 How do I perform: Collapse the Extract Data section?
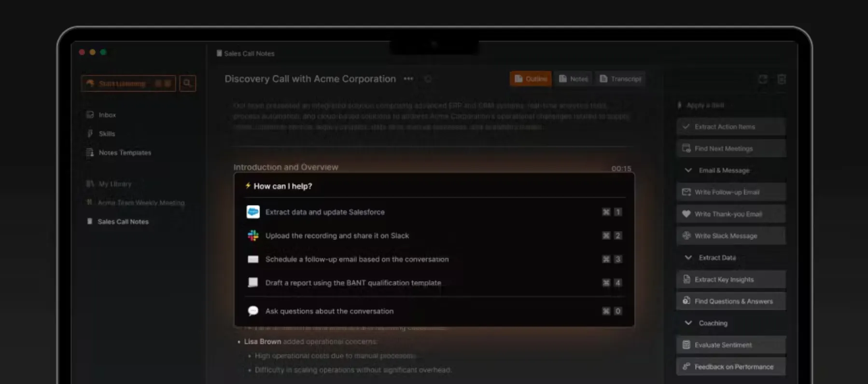(688, 258)
